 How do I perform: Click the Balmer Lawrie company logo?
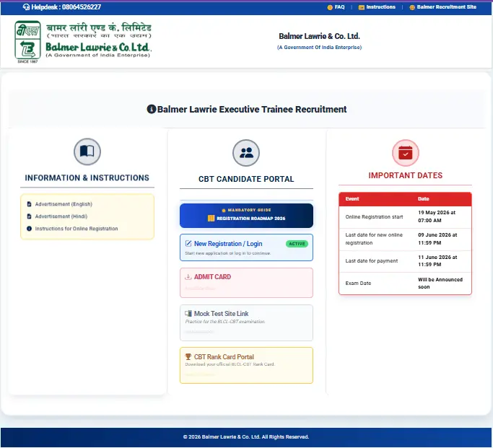83,41
